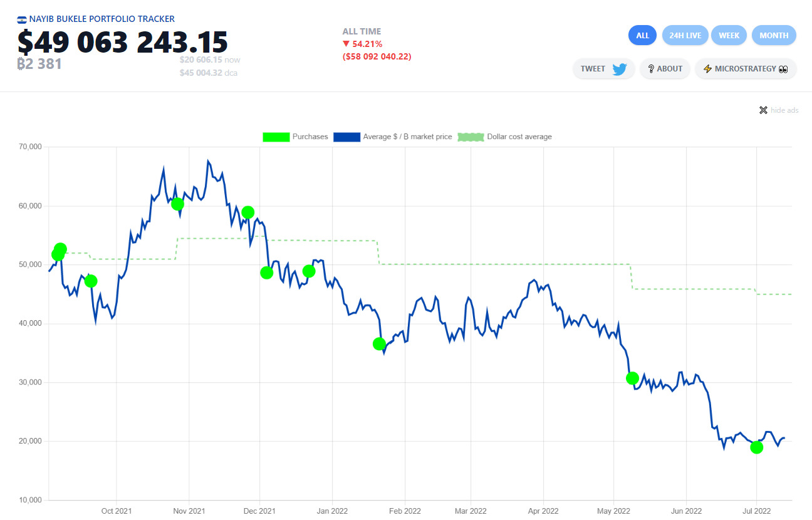Viewport: 812px width, 520px height.
Task: Select the late October 2021 purchase marker
Action: pyautogui.click(x=177, y=204)
